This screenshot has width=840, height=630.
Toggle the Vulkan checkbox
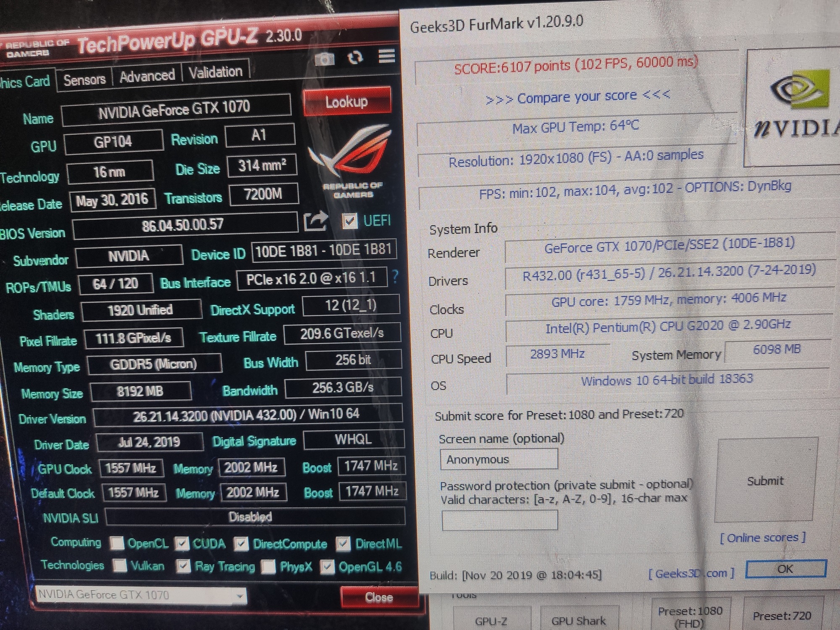(x=120, y=565)
